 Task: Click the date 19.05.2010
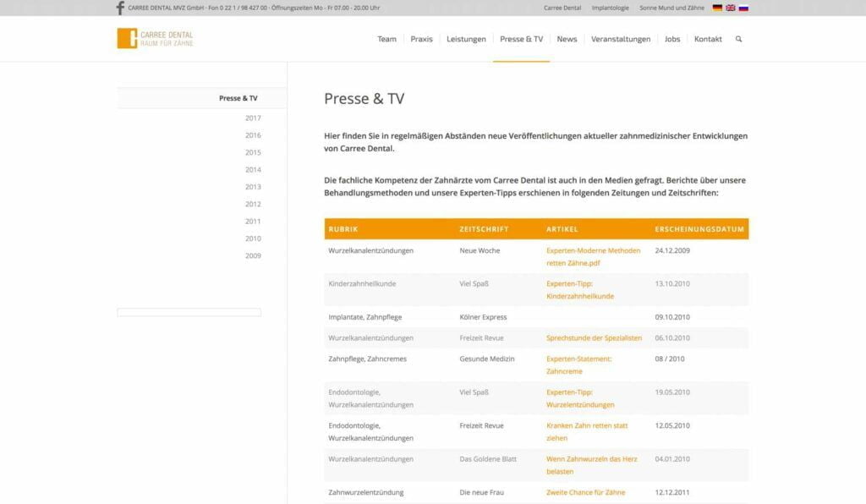672,392
